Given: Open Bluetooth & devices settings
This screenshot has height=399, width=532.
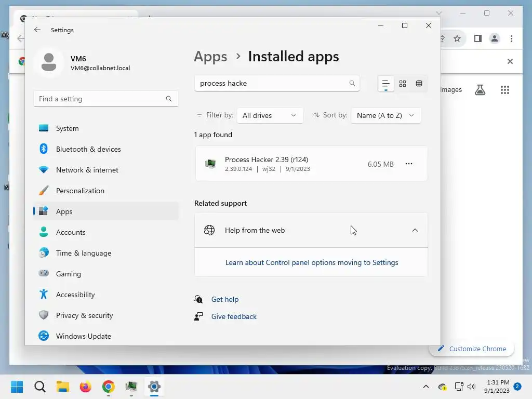Looking at the screenshot, I should tap(106, 149).
